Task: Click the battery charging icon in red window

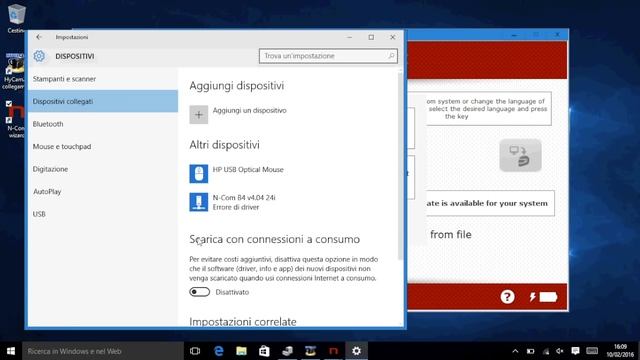Action: pyautogui.click(x=543, y=297)
